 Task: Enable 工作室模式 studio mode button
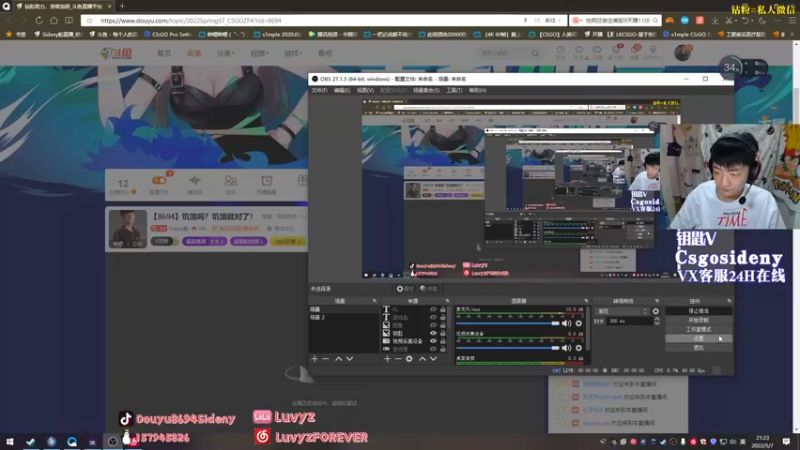(x=698, y=329)
